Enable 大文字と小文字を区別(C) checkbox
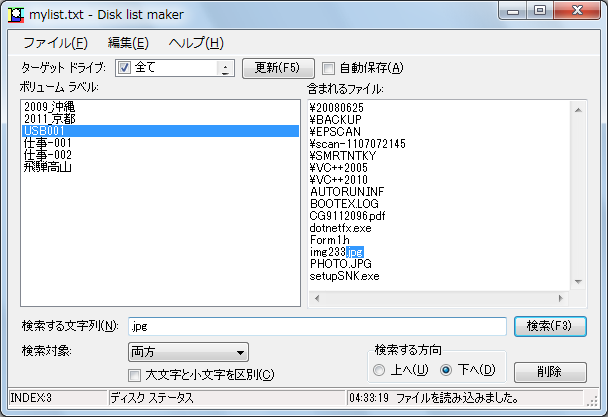 pos(135,375)
